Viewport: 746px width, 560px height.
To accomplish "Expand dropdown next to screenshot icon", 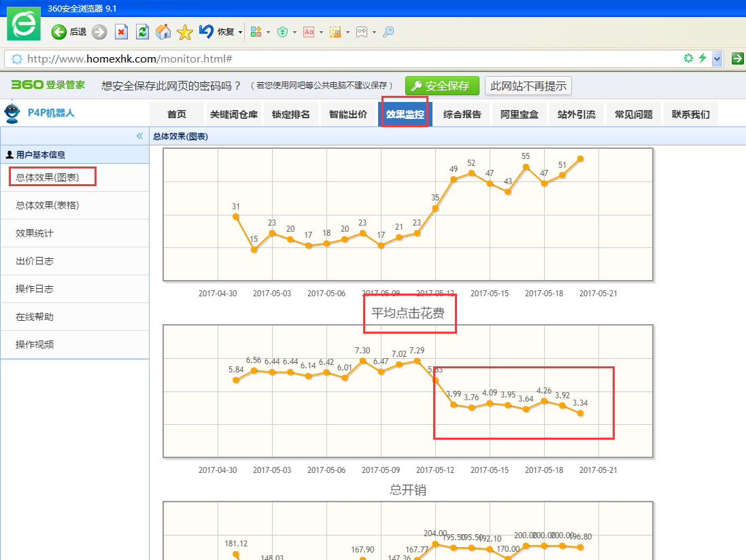I will point(347,33).
